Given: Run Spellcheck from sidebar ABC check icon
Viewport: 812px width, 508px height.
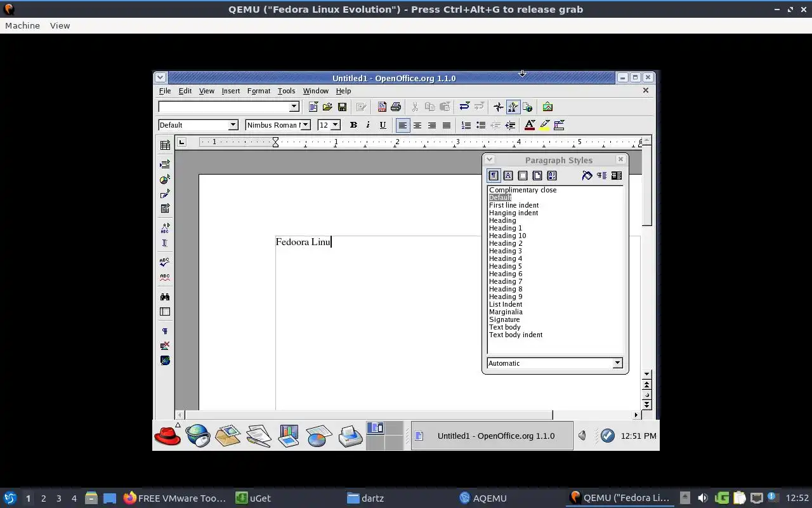Looking at the screenshot, I should pyautogui.click(x=165, y=262).
